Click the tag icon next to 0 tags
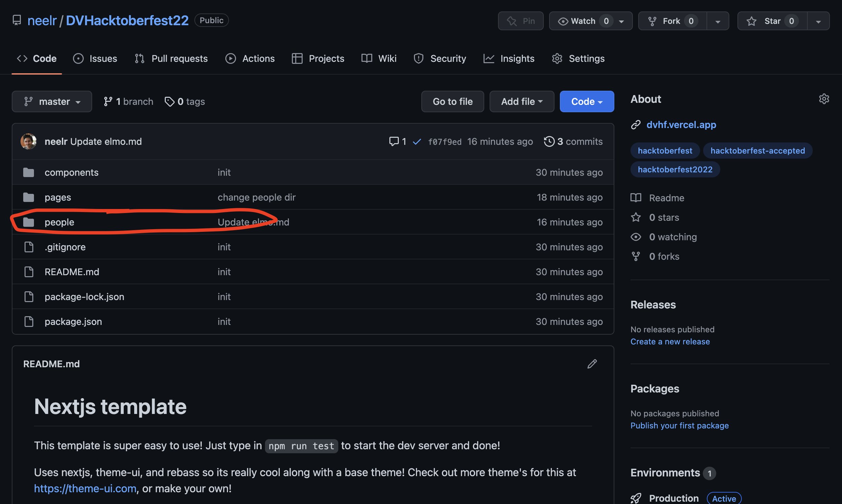 tap(169, 101)
